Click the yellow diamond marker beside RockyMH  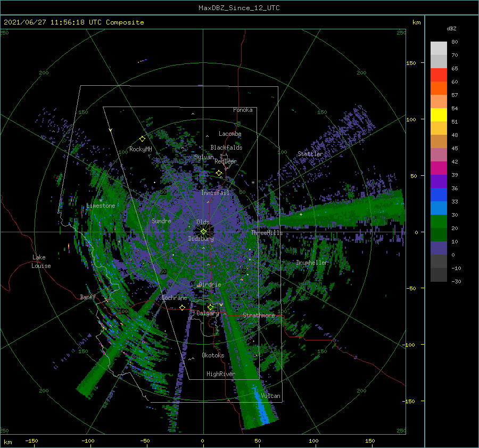pyautogui.click(x=142, y=139)
